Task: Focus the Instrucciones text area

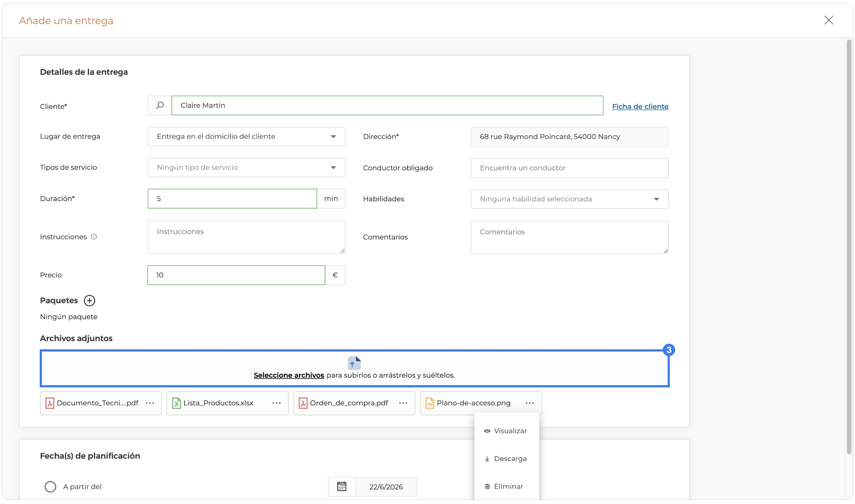Action: pos(247,237)
